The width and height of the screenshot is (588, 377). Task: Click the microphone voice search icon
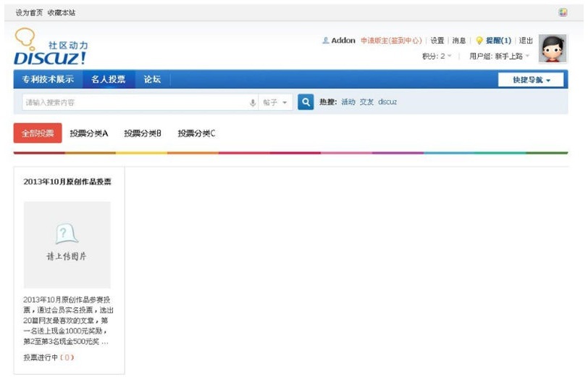point(253,102)
